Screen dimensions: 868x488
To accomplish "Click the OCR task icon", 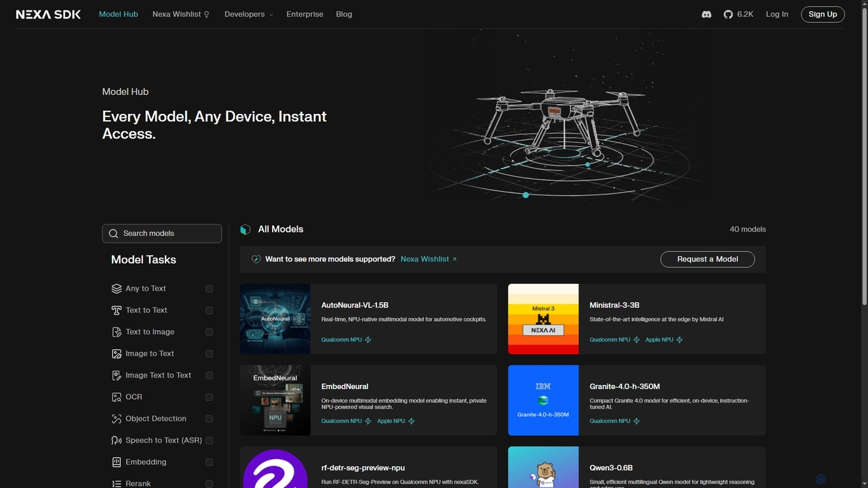I will [117, 397].
